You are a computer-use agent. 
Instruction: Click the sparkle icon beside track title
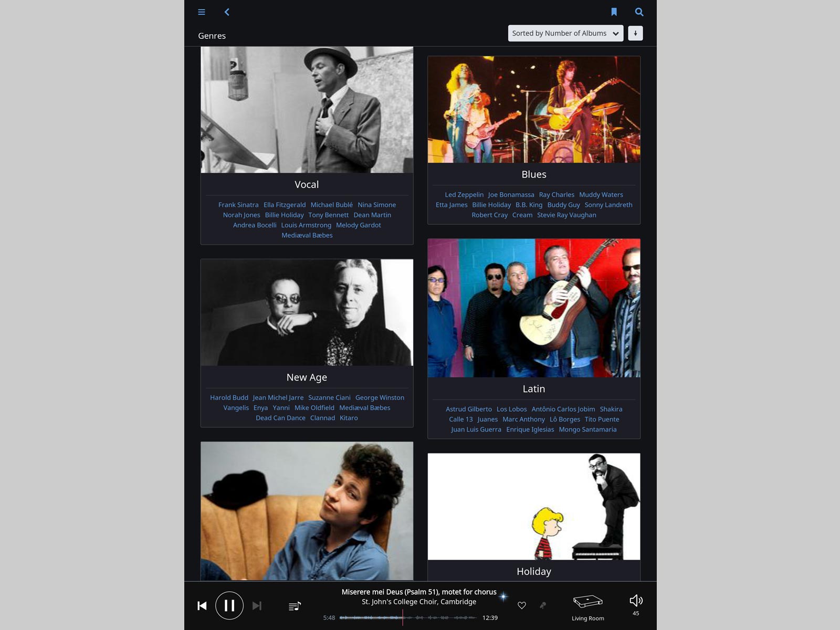coord(503,596)
